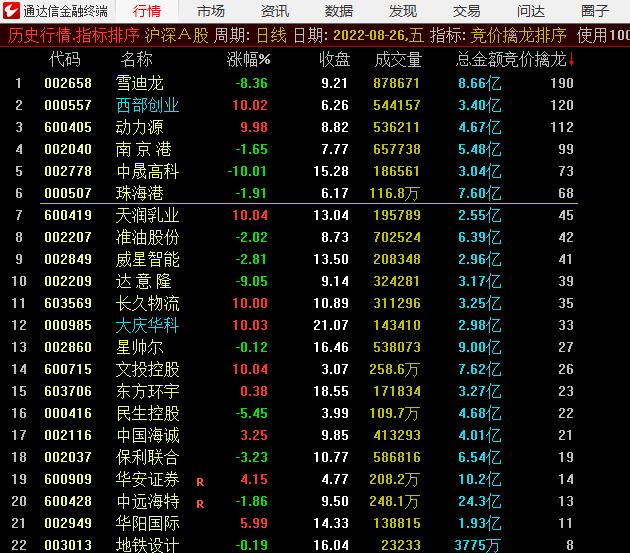The height and width of the screenshot is (553, 630).
Task: Select stock 准油股份
Action: pyautogui.click(x=147, y=237)
